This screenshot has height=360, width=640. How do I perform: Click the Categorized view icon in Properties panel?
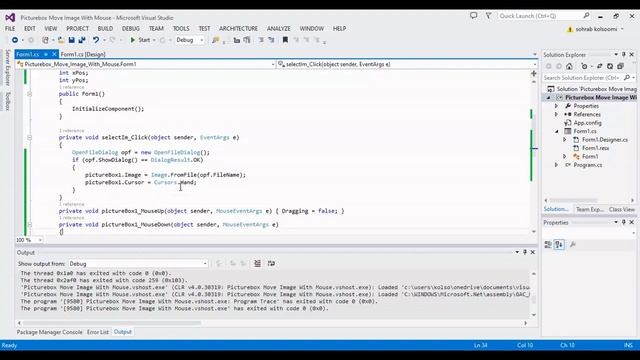[x=548, y=244]
